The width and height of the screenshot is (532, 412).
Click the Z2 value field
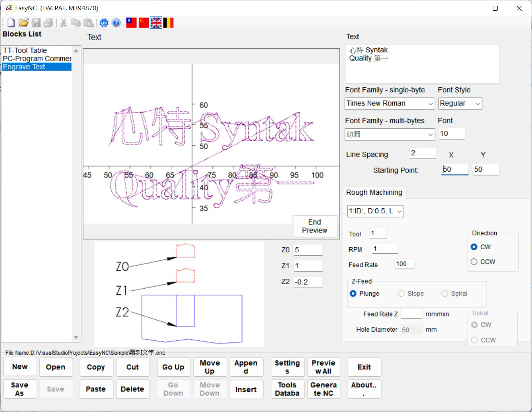coord(308,282)
